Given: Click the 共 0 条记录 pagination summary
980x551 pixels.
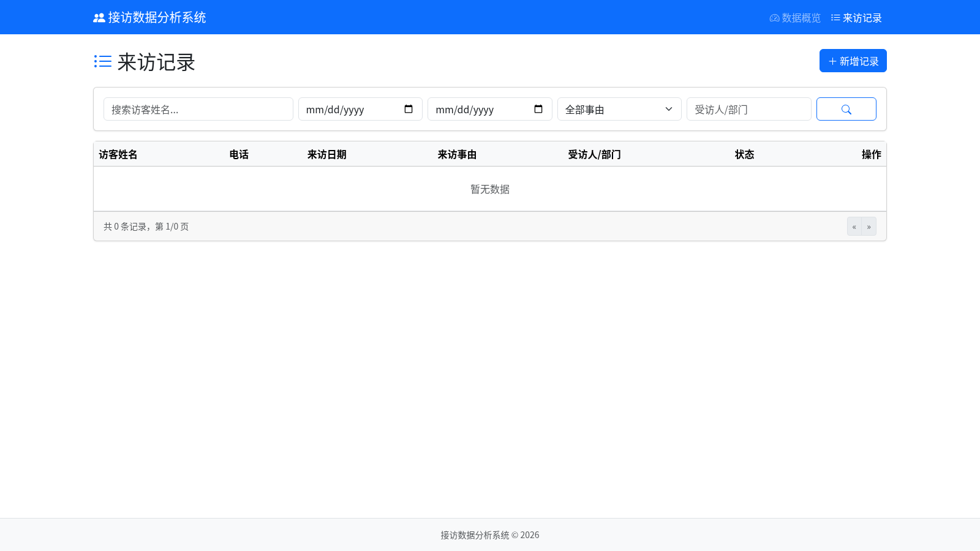Looking at the screenshot, I should (x=146, y=227).
